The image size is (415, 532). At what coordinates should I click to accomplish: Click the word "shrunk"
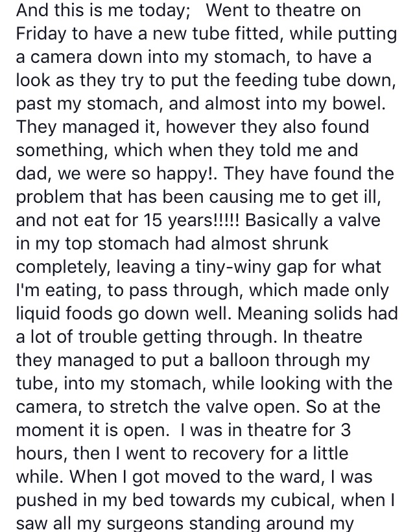(296, 244)
